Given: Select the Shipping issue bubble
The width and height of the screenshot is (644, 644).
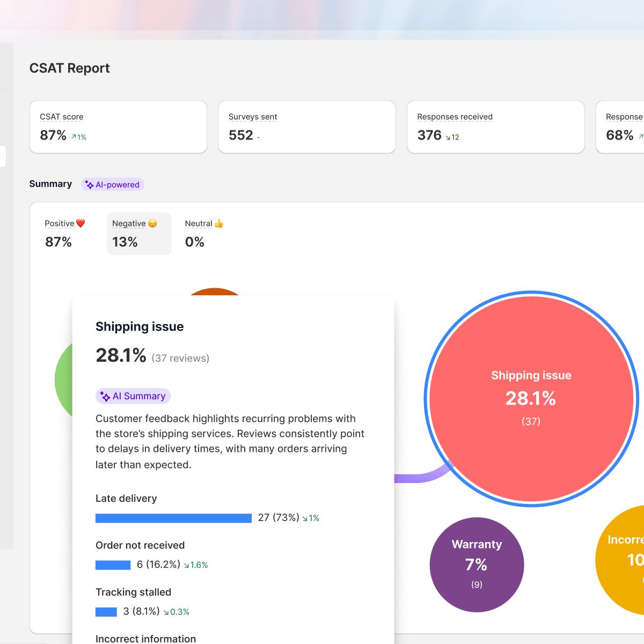Looking at the screenshot, I should pyautogui.click(x=531, y=399).
